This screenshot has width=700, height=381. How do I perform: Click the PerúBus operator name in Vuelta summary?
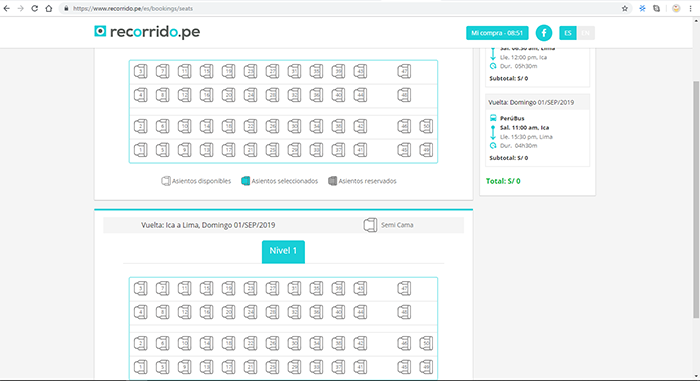pos(512,118)
